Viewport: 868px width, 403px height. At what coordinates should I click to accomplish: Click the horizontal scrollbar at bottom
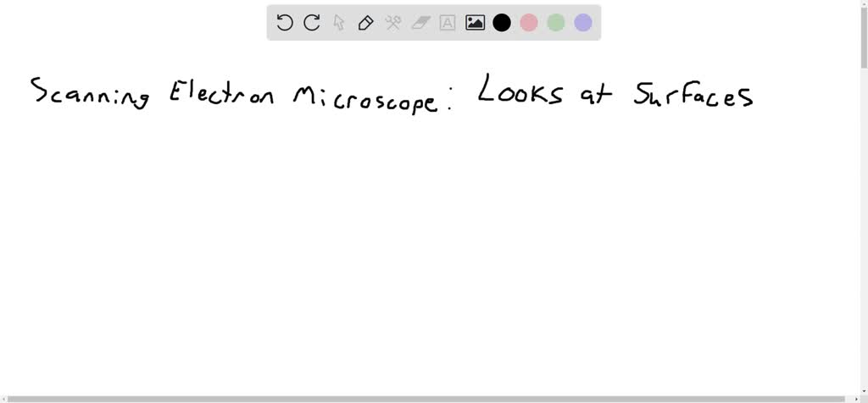[426, 399]
